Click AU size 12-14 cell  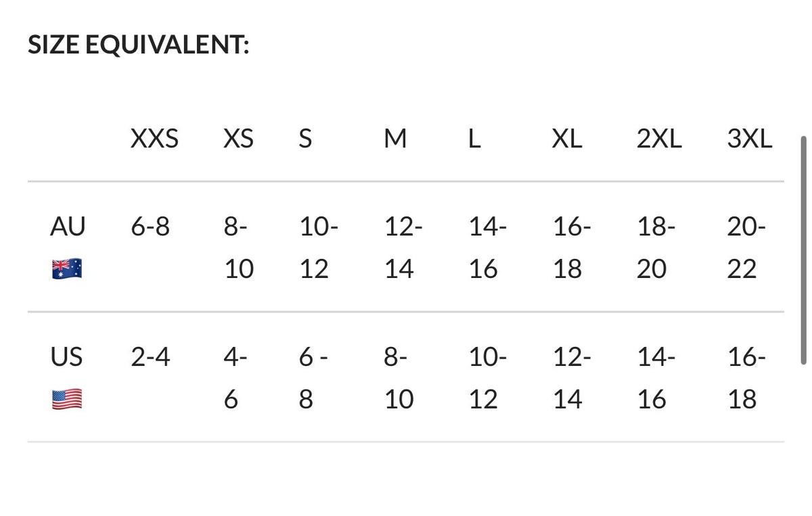[x=403, y=248]
